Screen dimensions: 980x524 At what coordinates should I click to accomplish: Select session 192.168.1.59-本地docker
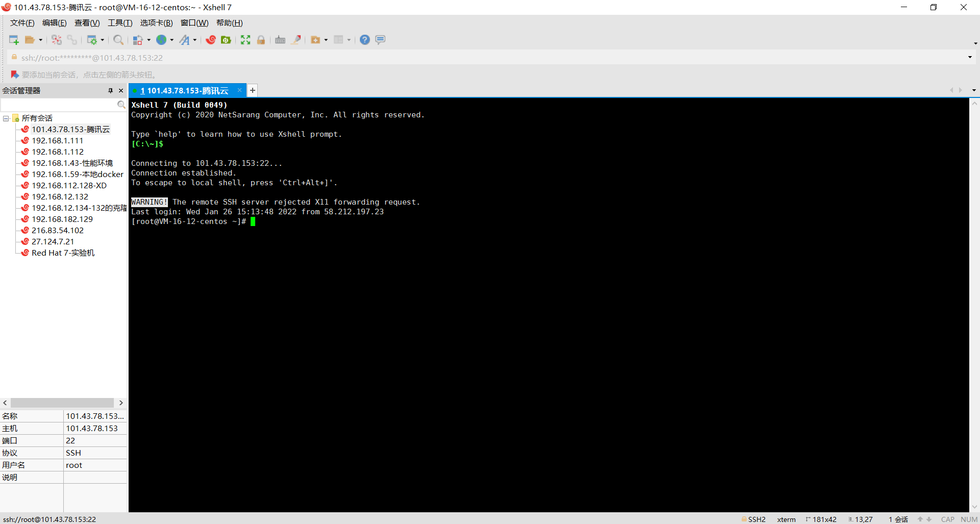coord(78,174)
